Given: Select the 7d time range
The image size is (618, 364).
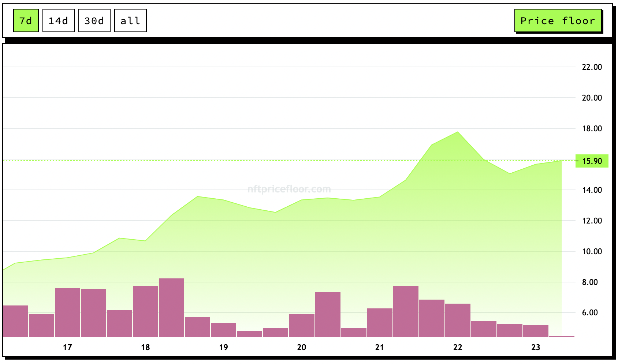Looking at the screenshot, I should pos(26,21).
